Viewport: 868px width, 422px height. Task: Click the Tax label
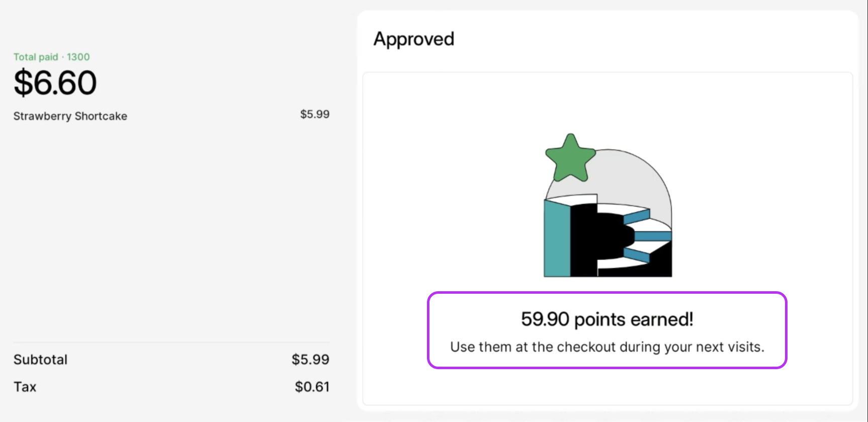coord(25,387)
